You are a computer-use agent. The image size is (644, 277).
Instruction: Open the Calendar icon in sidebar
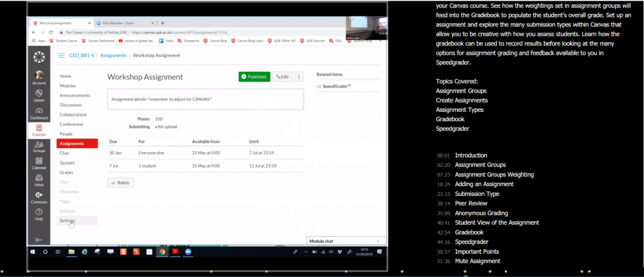(x=39, y=163)
